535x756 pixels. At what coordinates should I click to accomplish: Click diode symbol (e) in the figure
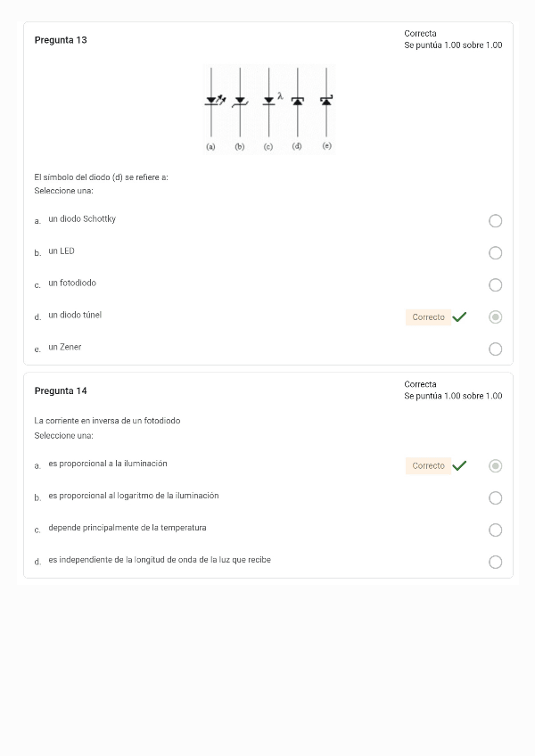(x=326, y=101)
